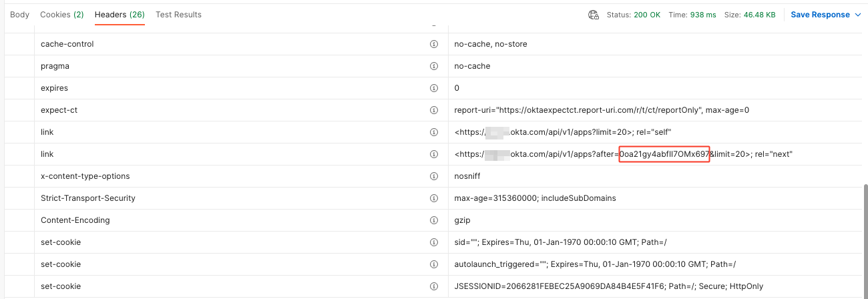Click the rel="next" link header value
This screenshot has width=868, height=299.
(x=622, y=154)
